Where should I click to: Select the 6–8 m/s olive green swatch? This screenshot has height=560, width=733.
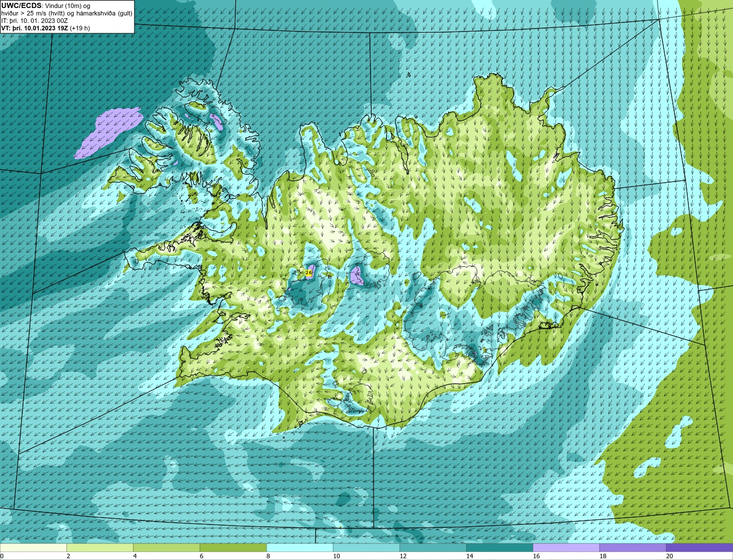pyautogui.click(x=233, y=547)
